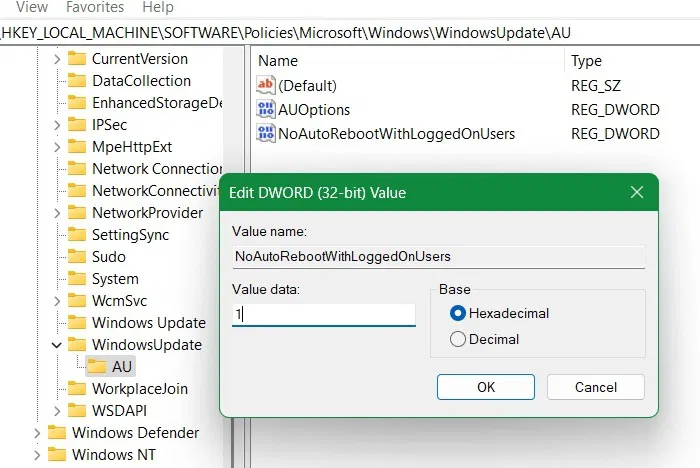Click the (Default) string value icon
The height and width of the screenshot is (468, 700).
coord(266,85)
